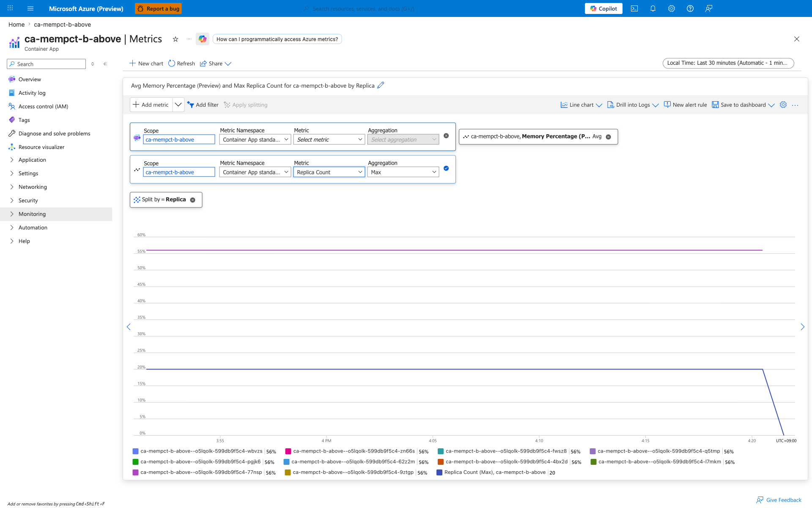Toggle the wbvzs replica legend swatch

135,451
